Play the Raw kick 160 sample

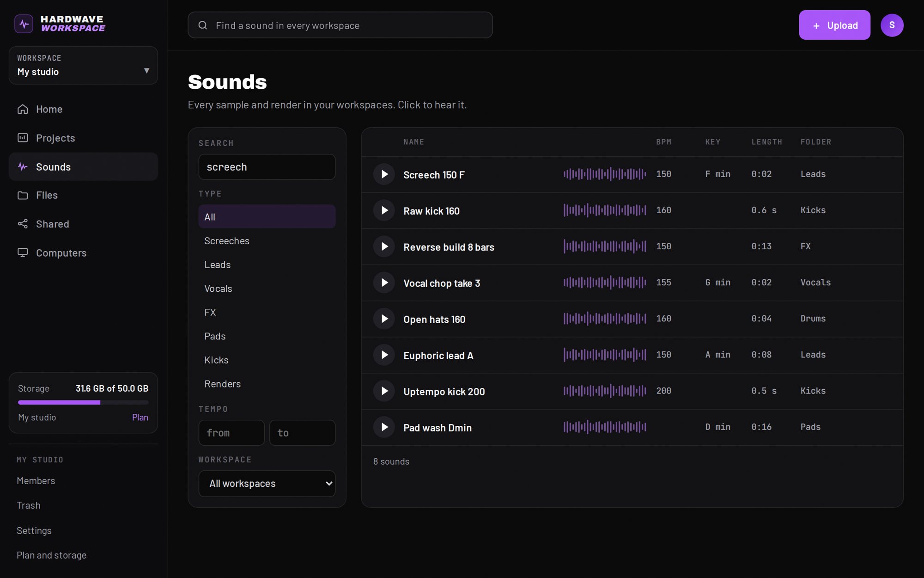[x=384, y=210]
